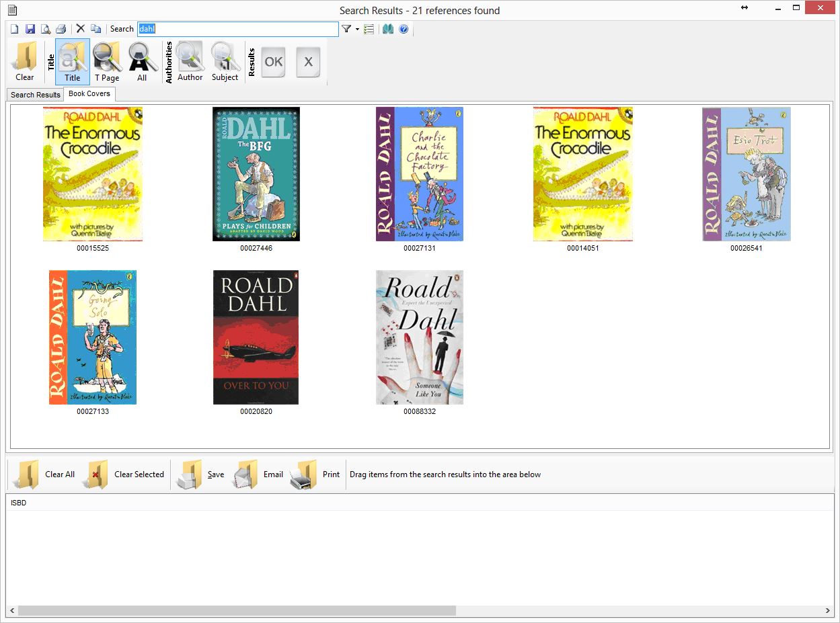Click the Clear search folder icon
The height and width of the screenshot is (623, 840).
pyautogui.click(x=25, y=62)
